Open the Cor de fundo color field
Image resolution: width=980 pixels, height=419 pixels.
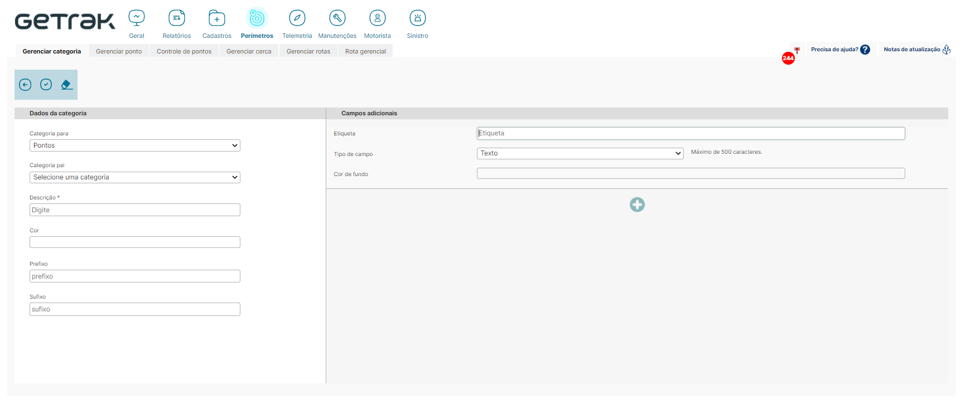tap(691, 173)
